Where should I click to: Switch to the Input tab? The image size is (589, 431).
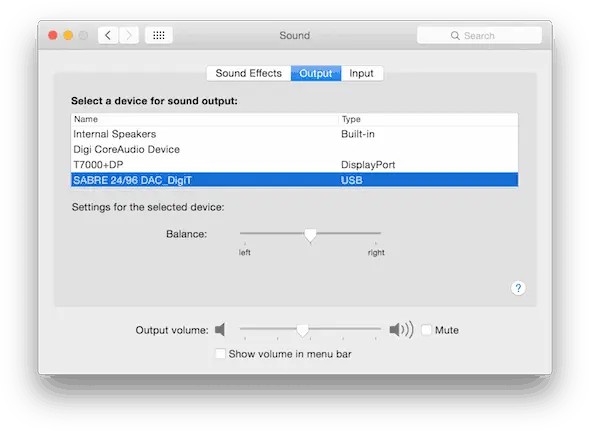pyautogui.click(x=362, y=73)
